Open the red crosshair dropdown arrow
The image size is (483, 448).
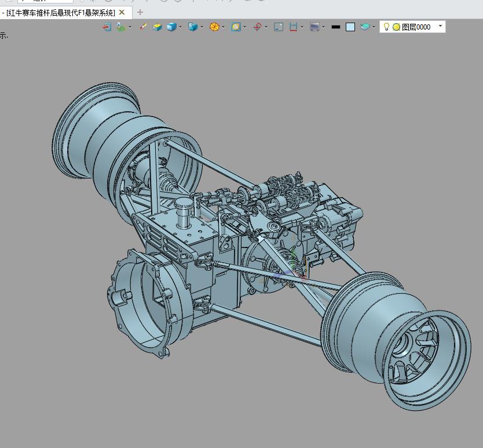(x=266, y=27)
